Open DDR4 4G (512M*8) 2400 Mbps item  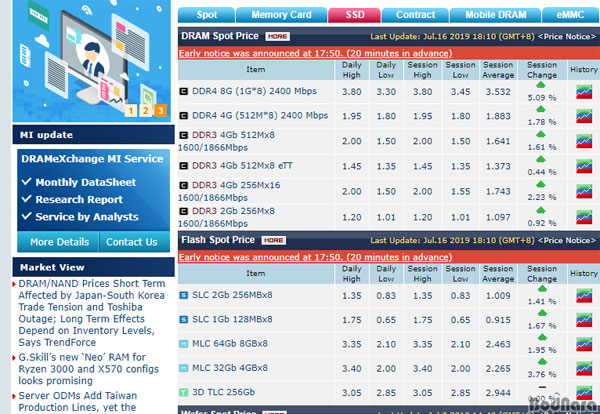coord(260,116)
